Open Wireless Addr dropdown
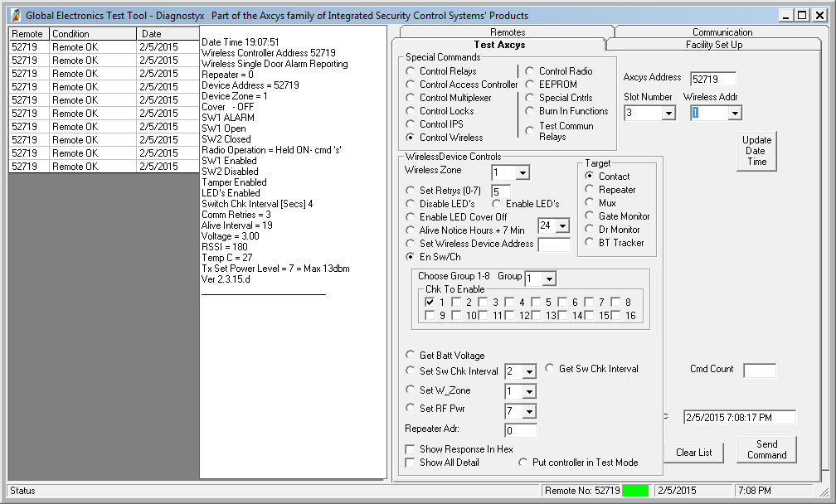The image size is (836, 504). click(x=735, y=113)
